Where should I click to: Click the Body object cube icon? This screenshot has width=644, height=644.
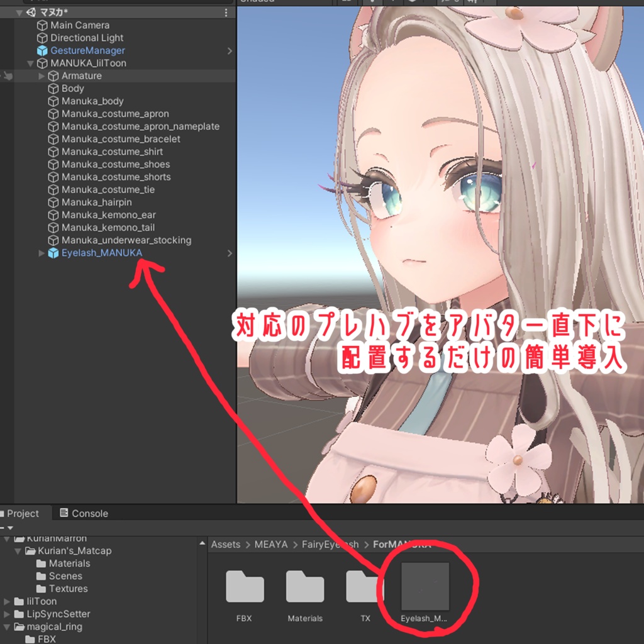click(53, 89)
